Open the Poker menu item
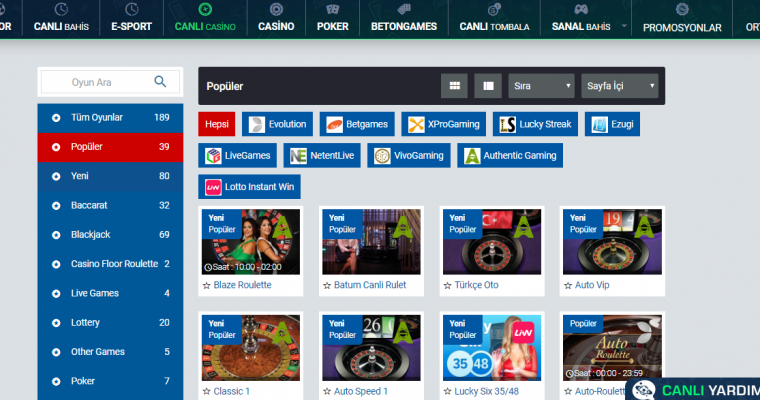Viewport: 760px width, 400px height. pyautogui.click(x=332, y=18)
